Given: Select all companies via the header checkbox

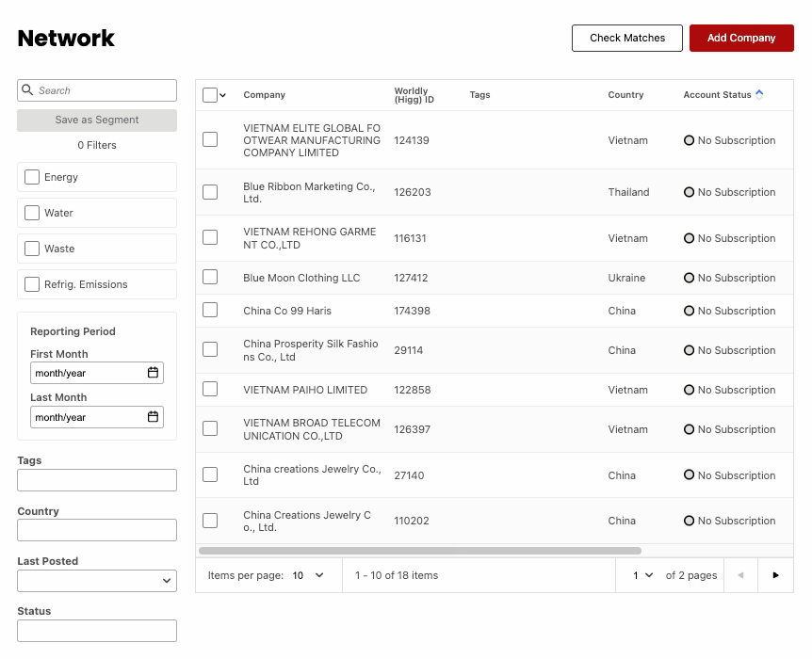Looking at the screenshot, I should (x=209, y=94).
